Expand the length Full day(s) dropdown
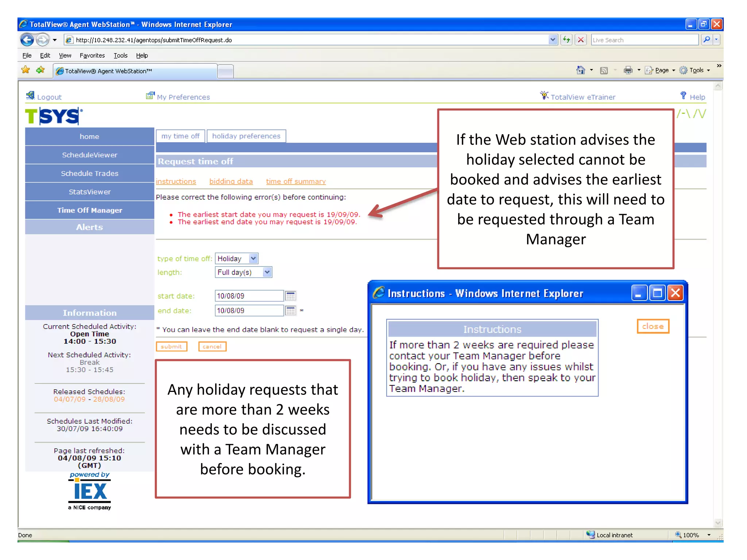 (267, 272)
